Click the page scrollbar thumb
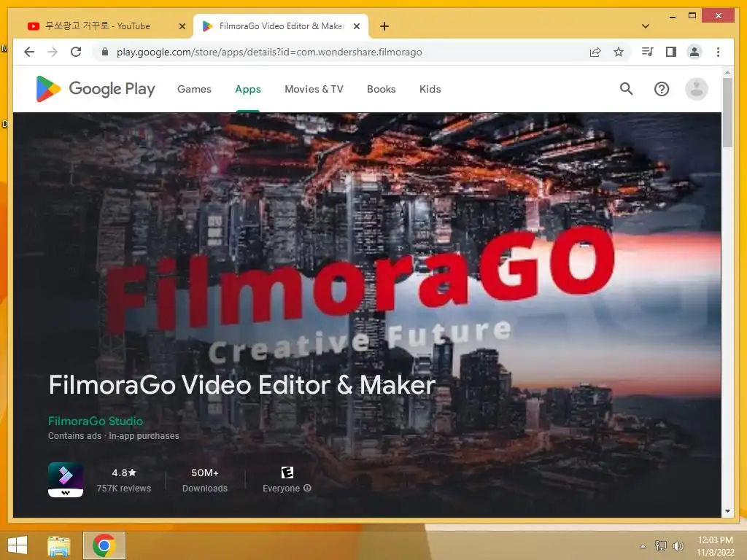This screenshot has width=747, height=560. coord(727,113)
